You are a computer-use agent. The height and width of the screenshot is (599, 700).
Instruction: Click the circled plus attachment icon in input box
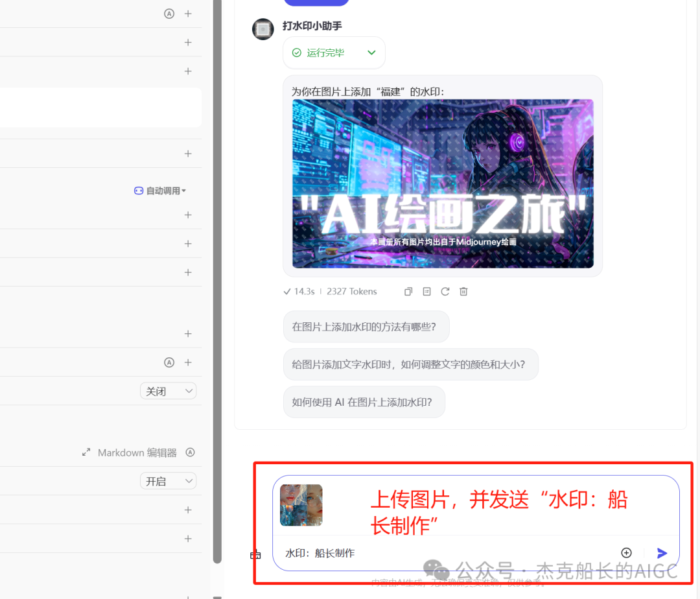pyautogui.click(x=626, y=553)
